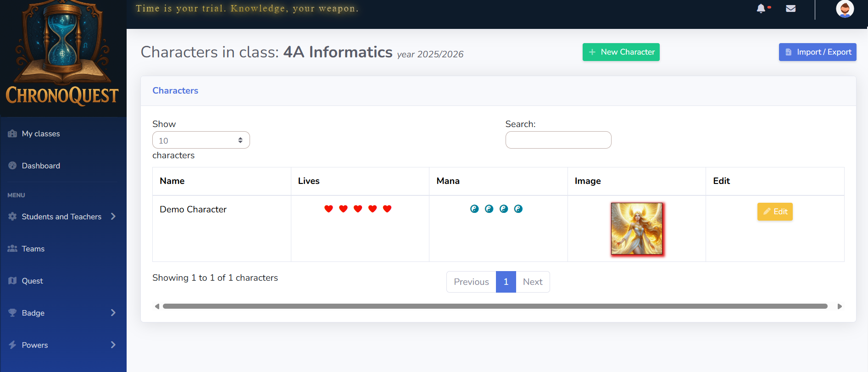
Task: Click the My classes briefcase icon
Action: coord(12,133)
